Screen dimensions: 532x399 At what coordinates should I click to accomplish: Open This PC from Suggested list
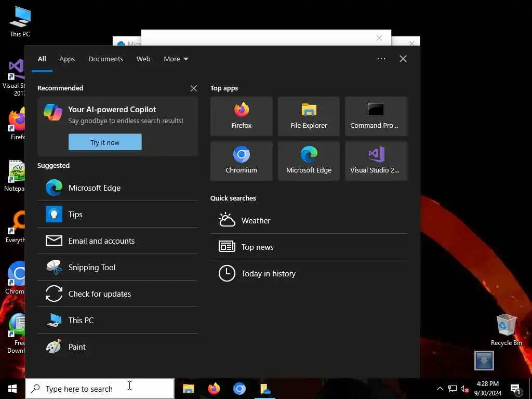tap(117, 320)
